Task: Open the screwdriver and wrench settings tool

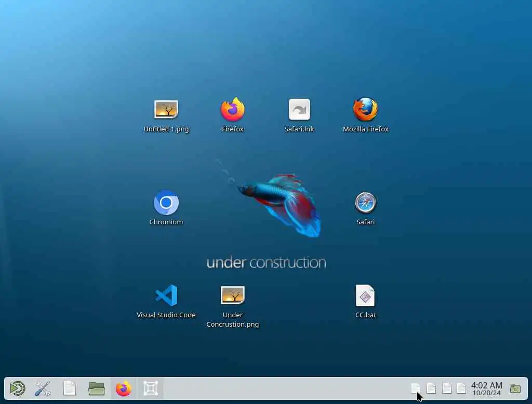Action: (x=43, y=388)
